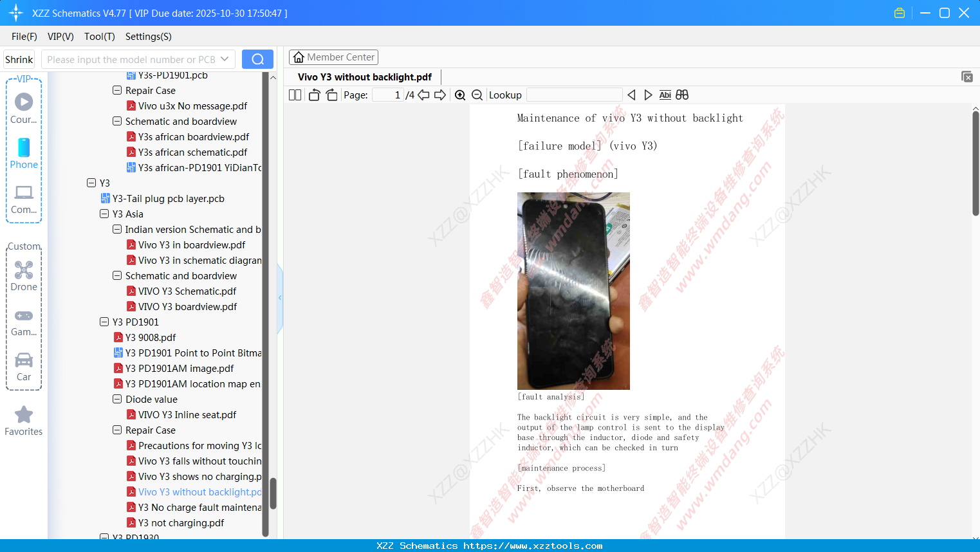Open Vivo Y3 without backlight.pdf in tree
The image size is (980, 552).
(200, 492)
